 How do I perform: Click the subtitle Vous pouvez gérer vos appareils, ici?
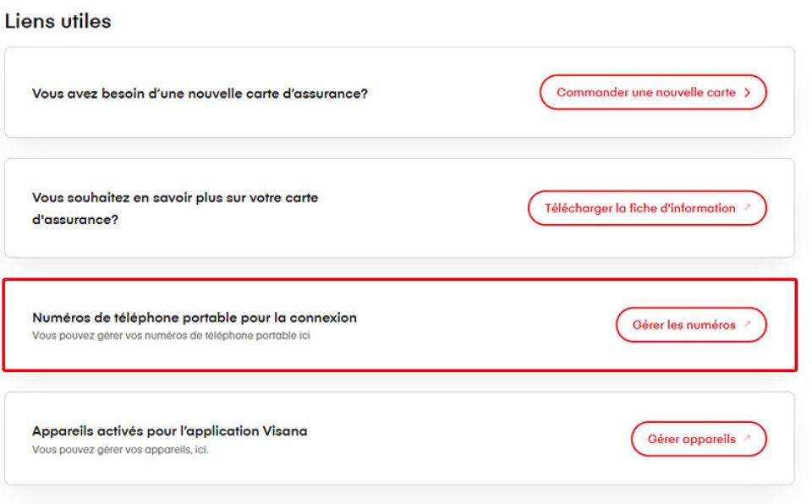click(x=120, y=449)
